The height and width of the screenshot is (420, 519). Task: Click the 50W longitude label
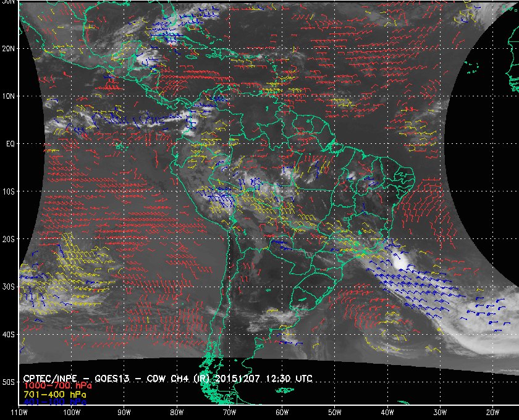pos(335,413)
